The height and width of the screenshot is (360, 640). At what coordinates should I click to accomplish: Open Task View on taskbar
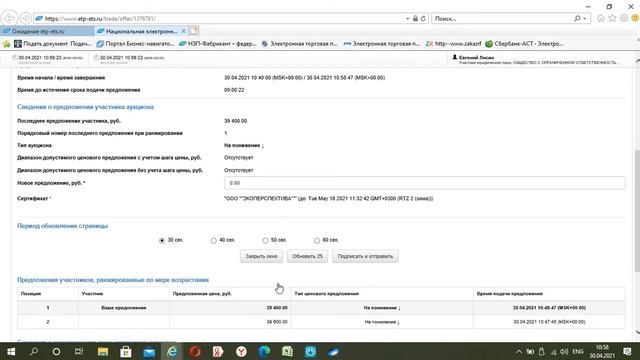coord(79,351)
